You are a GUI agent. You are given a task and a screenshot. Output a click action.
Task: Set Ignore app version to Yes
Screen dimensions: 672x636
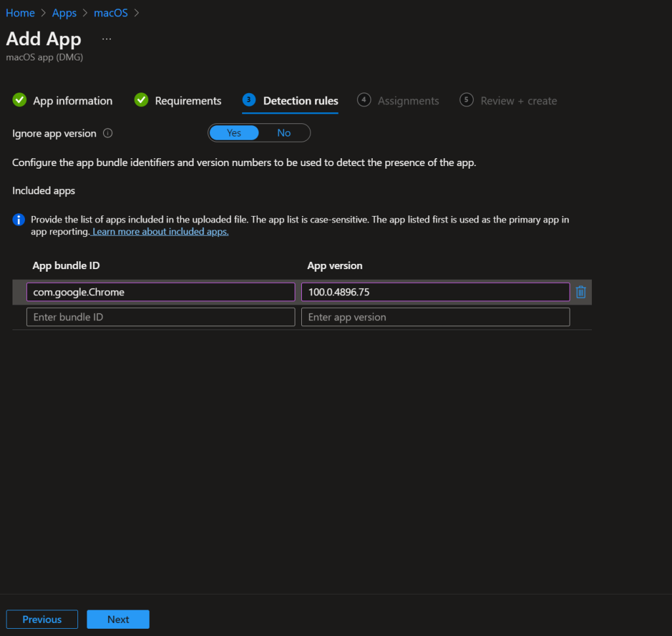[x=234, y=133]
